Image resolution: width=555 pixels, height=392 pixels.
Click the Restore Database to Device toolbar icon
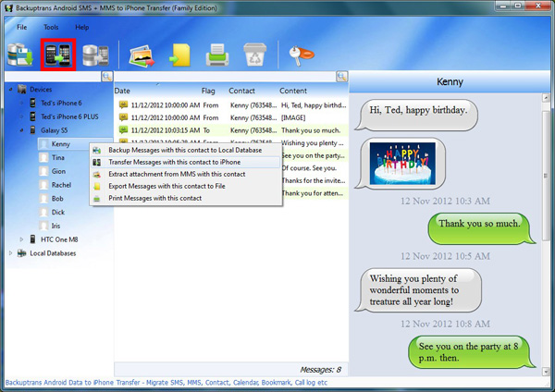click(95, 55)
